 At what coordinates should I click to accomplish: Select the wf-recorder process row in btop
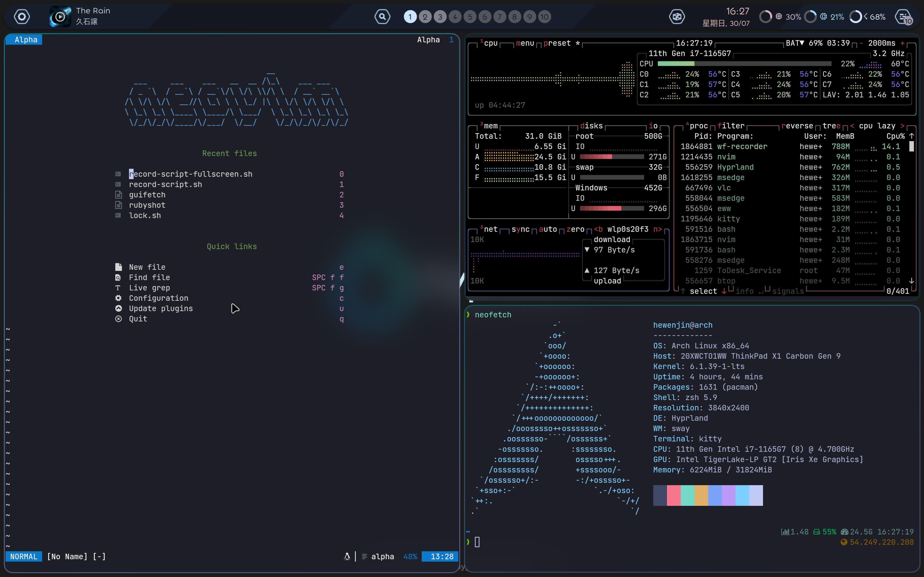point(742,147)
